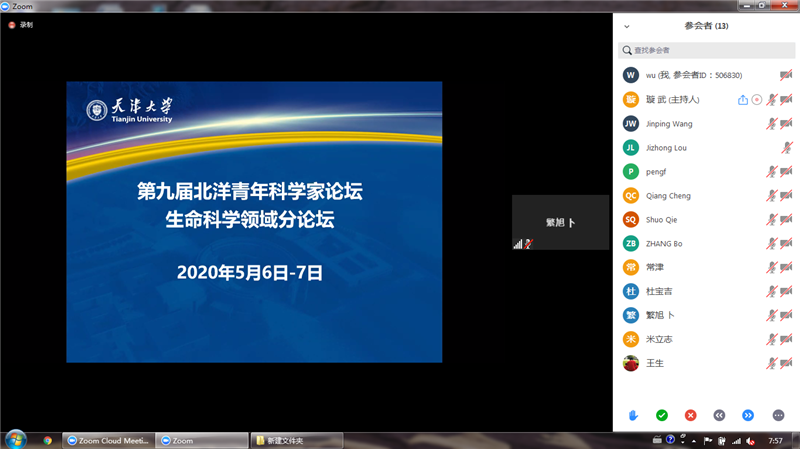Open the Windows Start menu
This screenshot has width=800, height=449.
pyautogui.click(x=16, y=439)
